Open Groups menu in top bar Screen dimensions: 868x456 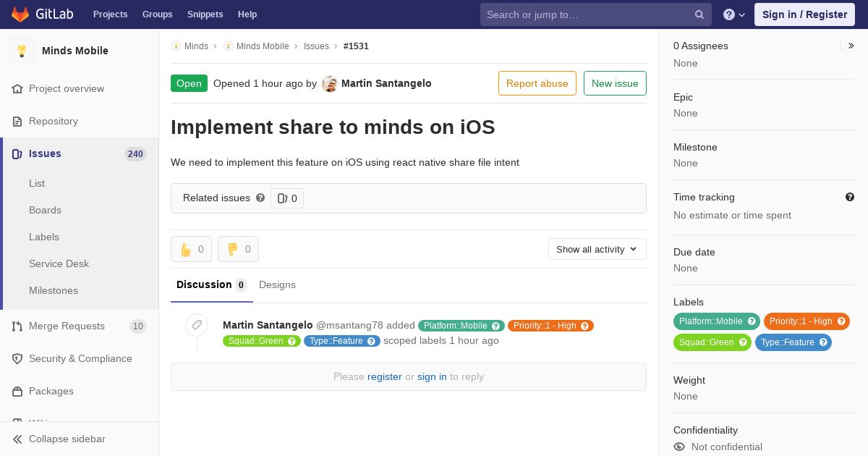[158, 14]
